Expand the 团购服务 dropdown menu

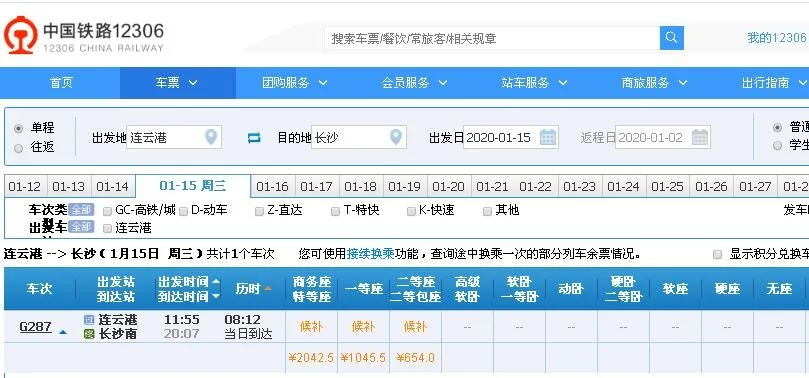pyautogui.click(x=295, y=83)
